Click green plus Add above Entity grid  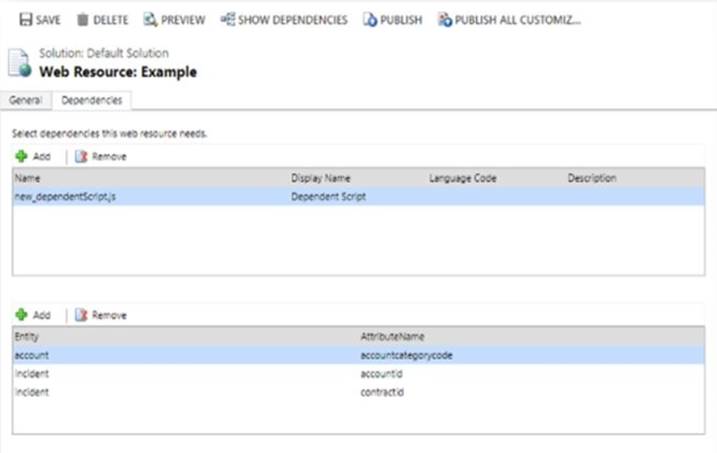[x=21, y=314]
